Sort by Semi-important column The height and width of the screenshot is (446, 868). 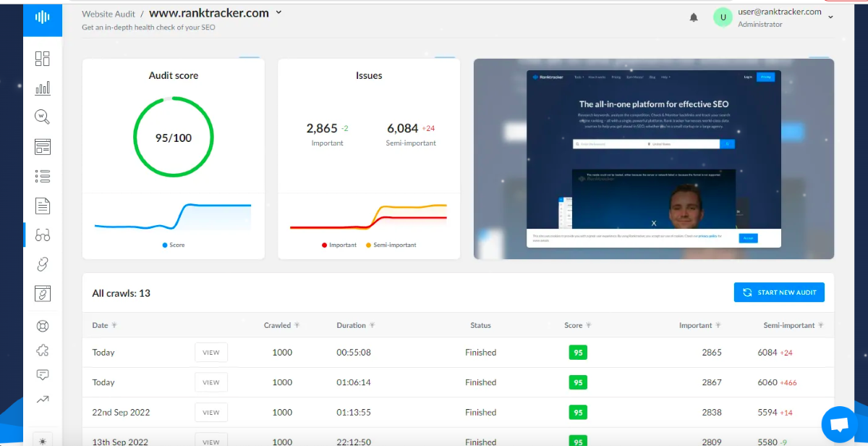(793, 325)
